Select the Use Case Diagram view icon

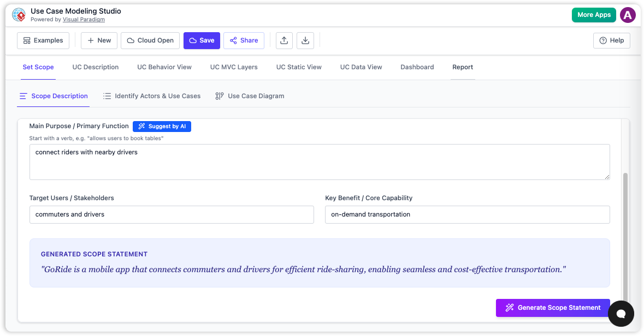(218, 95)
